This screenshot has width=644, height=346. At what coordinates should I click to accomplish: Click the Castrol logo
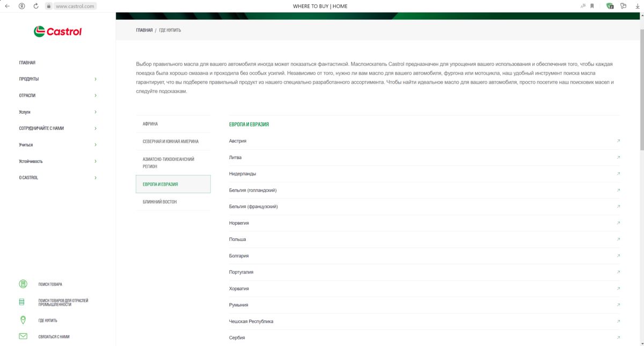pos(57,32)
